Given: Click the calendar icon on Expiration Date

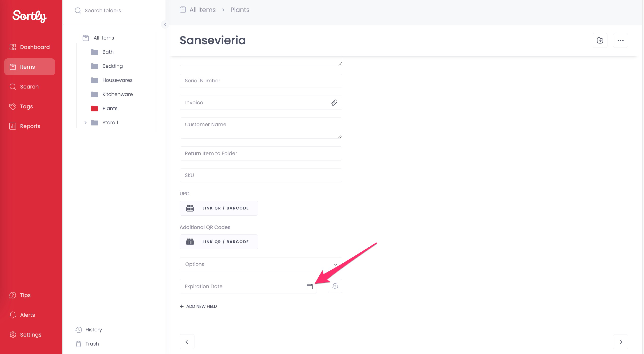Looking at the screenshot, I should 310,286.
